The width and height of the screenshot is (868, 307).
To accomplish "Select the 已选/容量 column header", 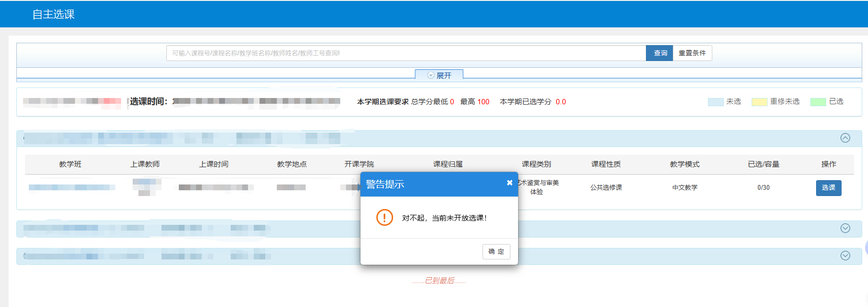I will [763, 164].
